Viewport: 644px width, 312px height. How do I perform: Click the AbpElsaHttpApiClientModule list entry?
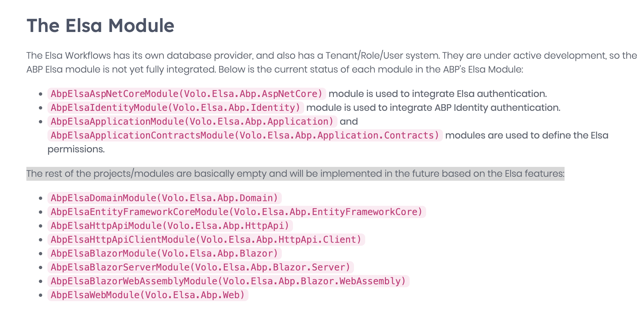[x=206, y=240]
